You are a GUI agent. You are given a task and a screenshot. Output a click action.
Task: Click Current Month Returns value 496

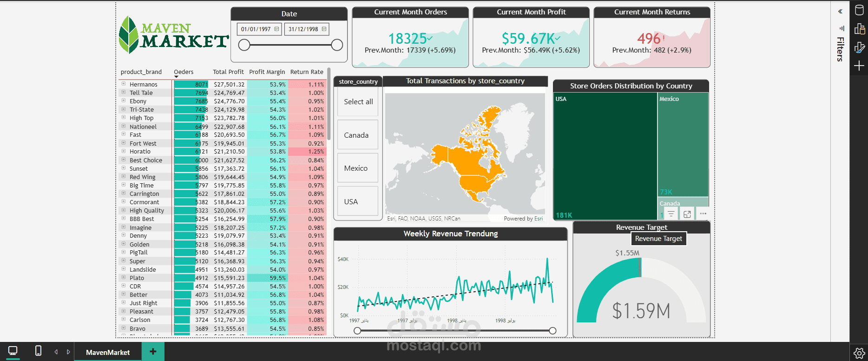pos(649,38)
